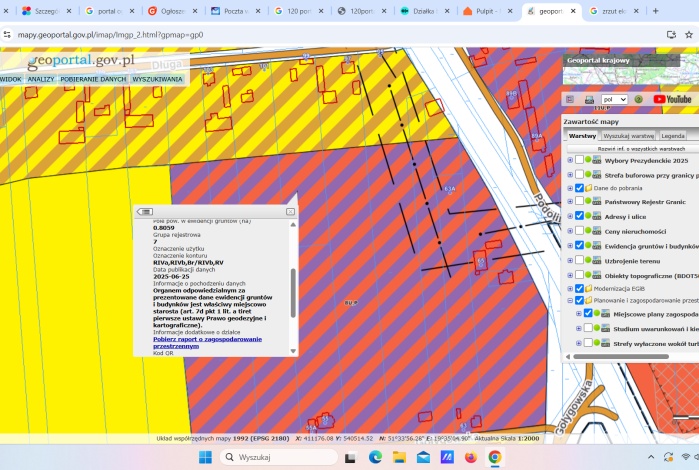Image resolution: width=699 pixels, height=470 pixels.
Task: Open File Explorer from the taskbar
Action: point(399,457)
